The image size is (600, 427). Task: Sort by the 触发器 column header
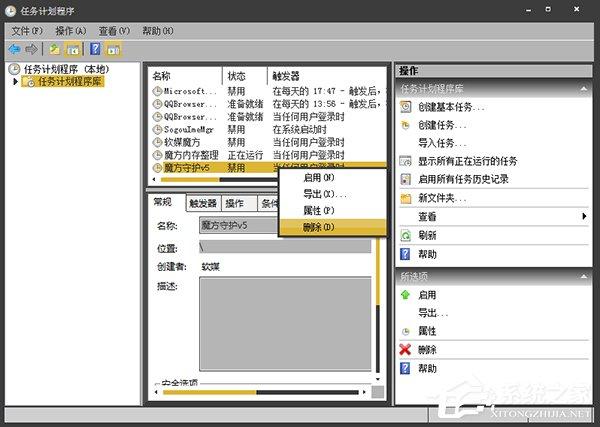(327, 76)
